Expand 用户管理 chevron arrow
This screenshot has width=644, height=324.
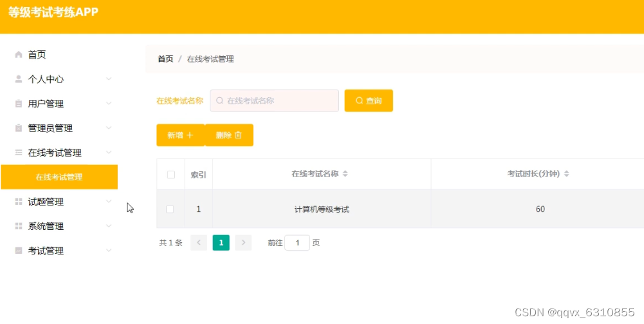click(x=109, y=103)
